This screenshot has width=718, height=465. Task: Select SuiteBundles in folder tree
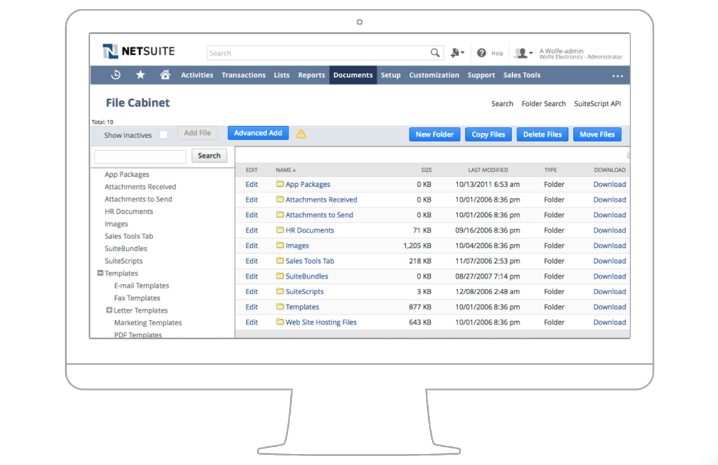pyautogui.click(x=126, y=248)
